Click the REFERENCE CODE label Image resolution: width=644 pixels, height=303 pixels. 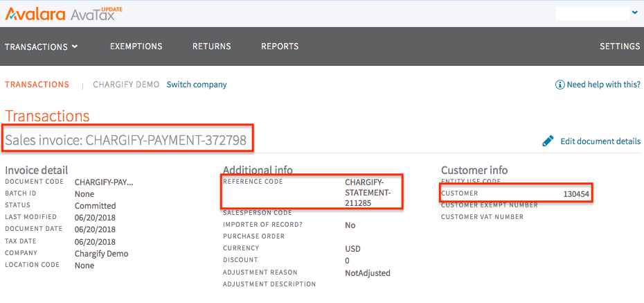253,181
